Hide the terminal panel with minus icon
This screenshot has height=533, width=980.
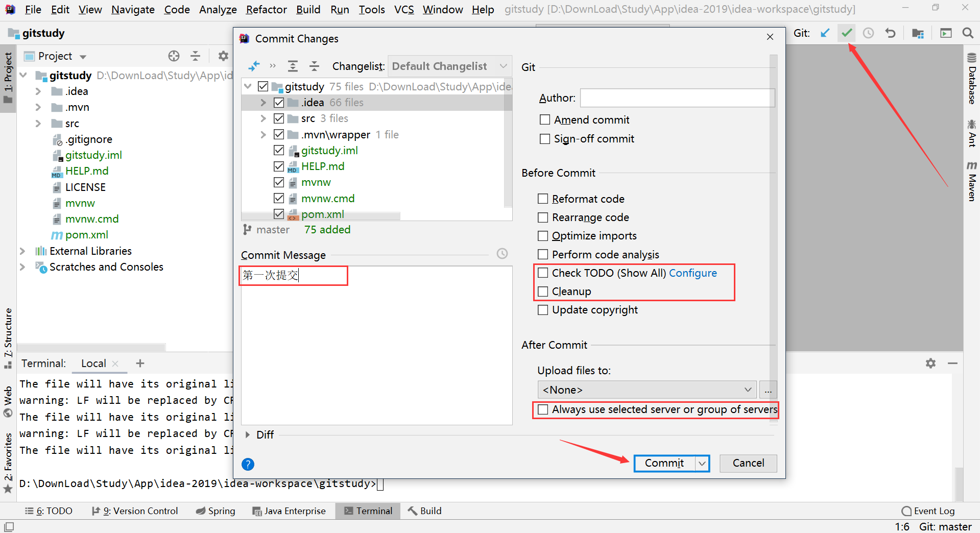(952, 363)
